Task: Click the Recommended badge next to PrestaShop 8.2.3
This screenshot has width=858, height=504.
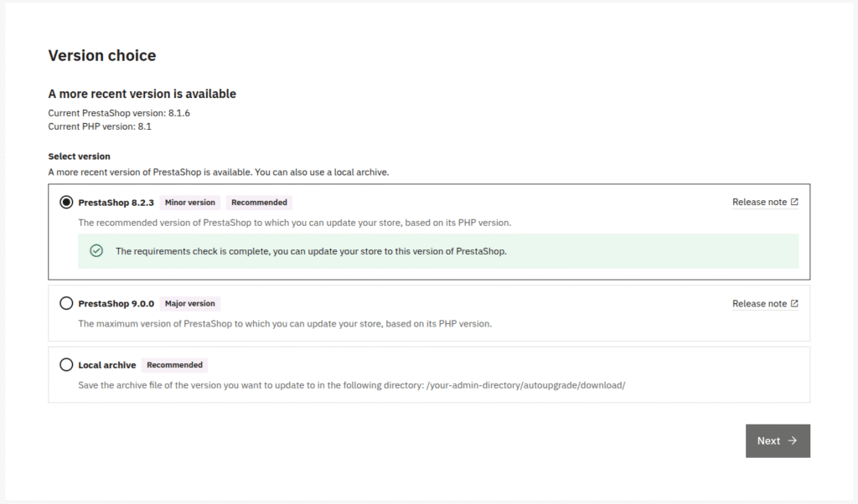Action: [x=259, y=203]
